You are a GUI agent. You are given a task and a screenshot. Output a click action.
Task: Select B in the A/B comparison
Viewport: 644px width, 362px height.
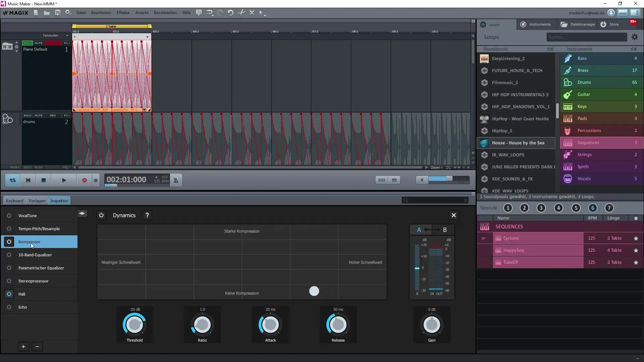445,230
